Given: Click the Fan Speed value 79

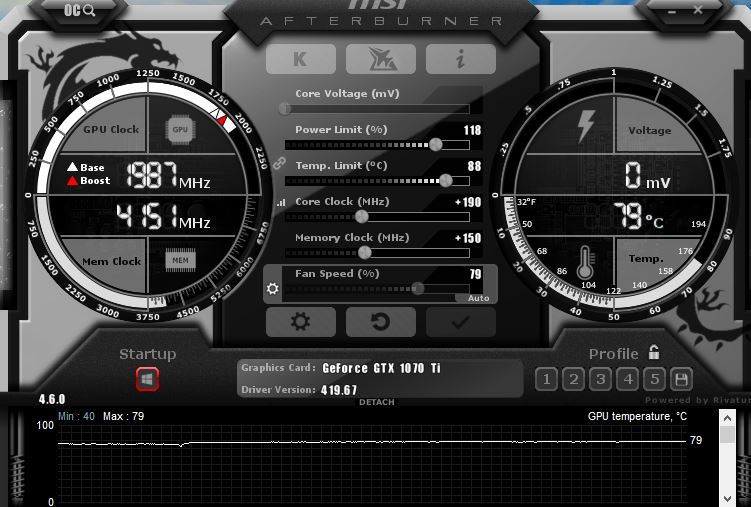Looking at the screenshot, I should [475, 274].
